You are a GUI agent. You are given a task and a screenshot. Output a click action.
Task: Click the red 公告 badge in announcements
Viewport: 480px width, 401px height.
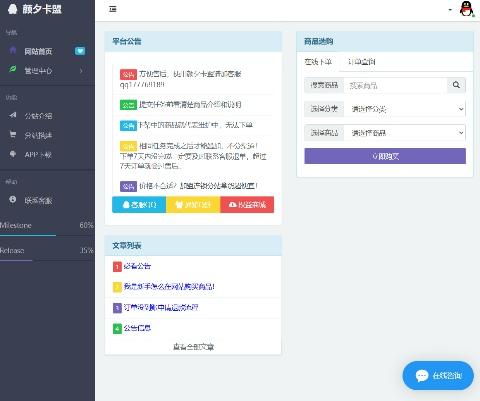[x=128, y=74]
